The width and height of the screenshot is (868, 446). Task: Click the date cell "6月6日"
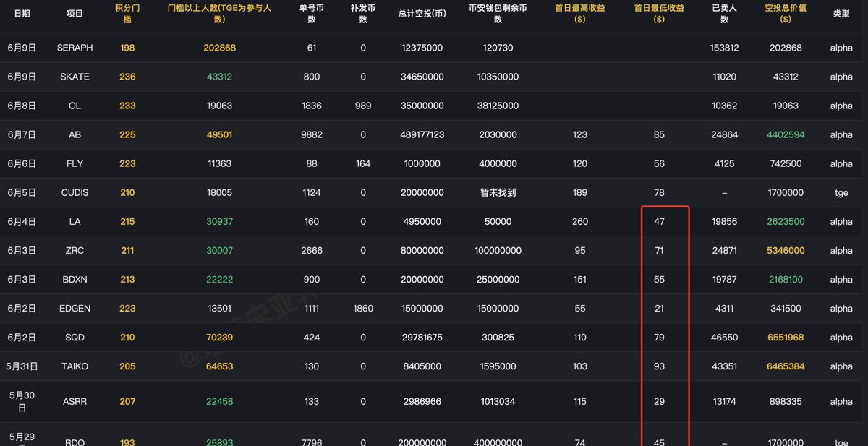(22, 163)
